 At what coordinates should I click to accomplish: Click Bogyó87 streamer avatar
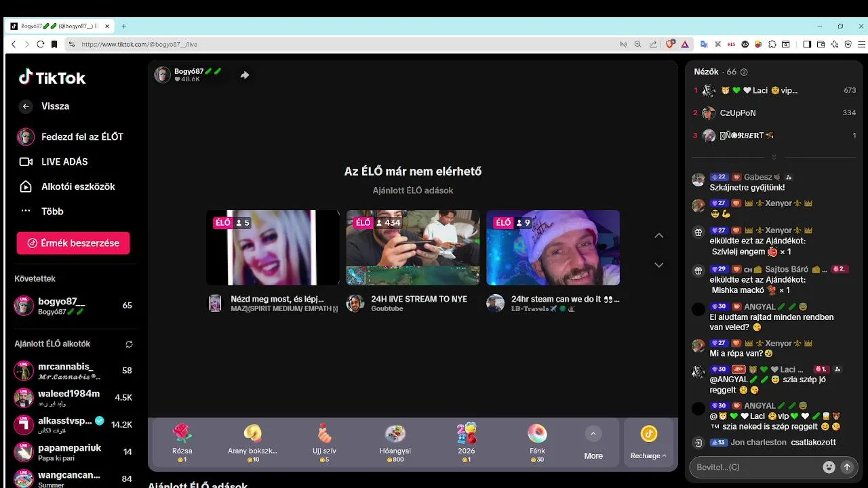pyautogui.click(x=162, y=75)
